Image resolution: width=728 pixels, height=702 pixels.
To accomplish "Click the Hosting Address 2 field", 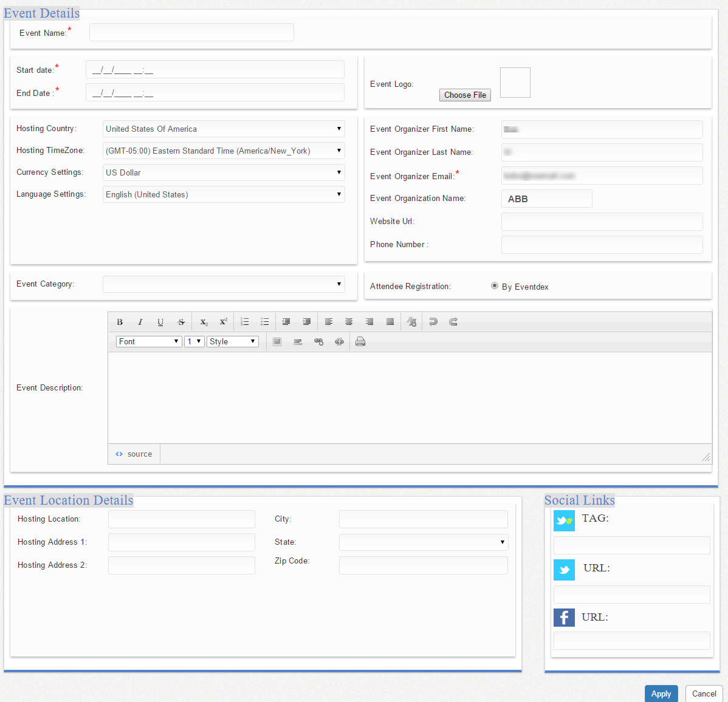I will coord(182,565).
